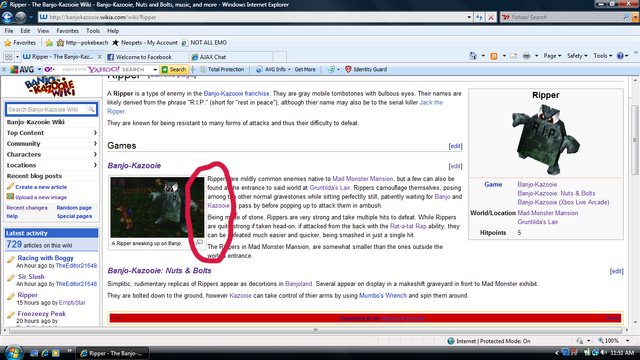Click the Total Protection toolbar item
Screen dimensions: 640x360
tap(222, 69)
